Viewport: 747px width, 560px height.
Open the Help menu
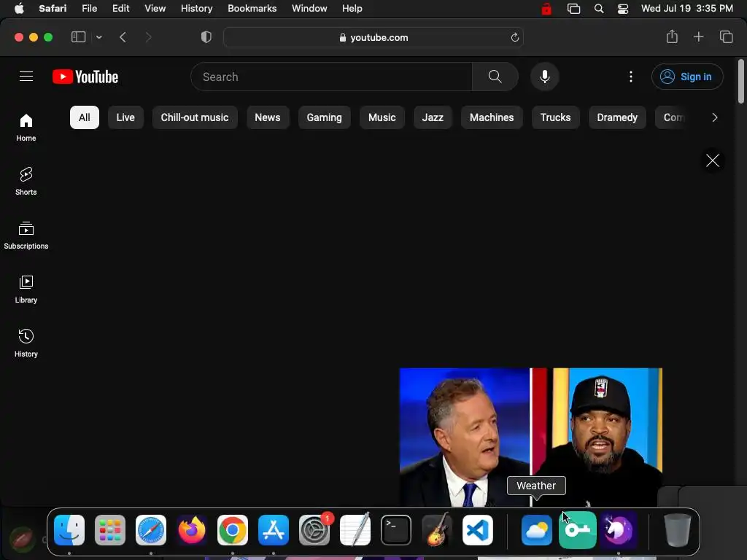point(352,9)
